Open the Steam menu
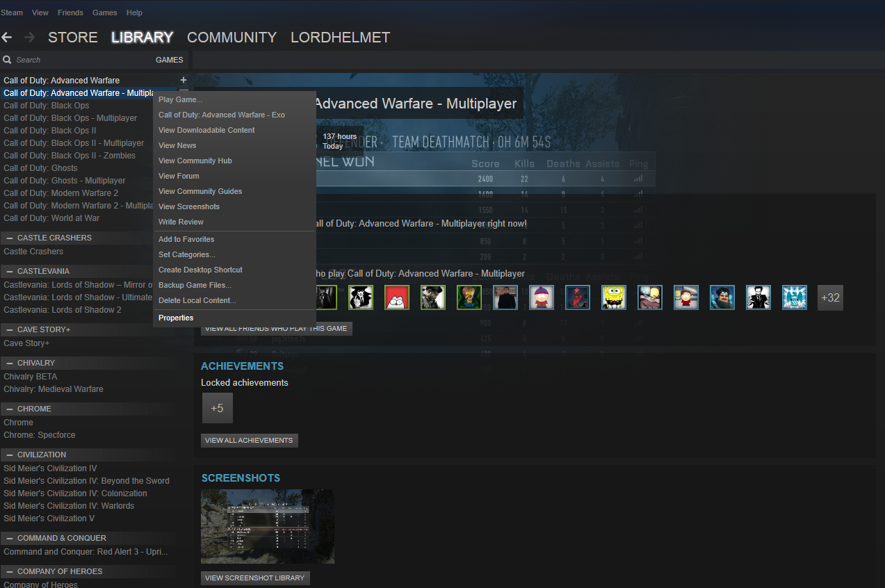 (12, 13)
